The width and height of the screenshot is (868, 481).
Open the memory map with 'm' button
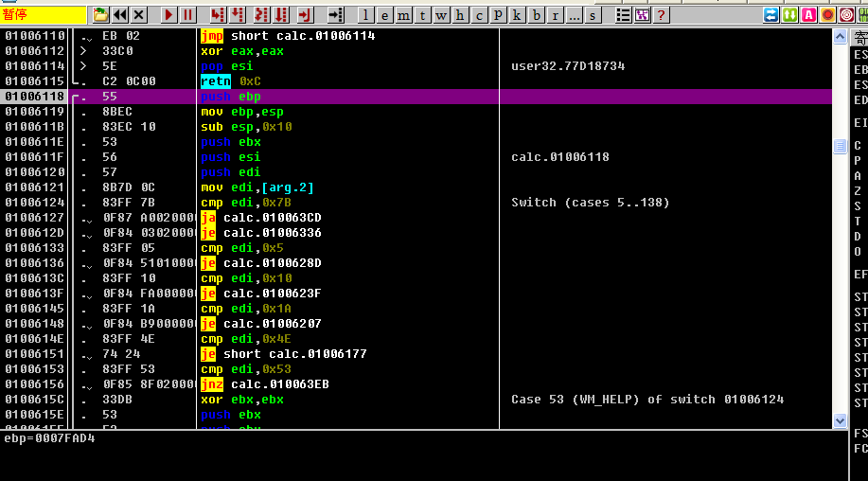click(403, 15)
